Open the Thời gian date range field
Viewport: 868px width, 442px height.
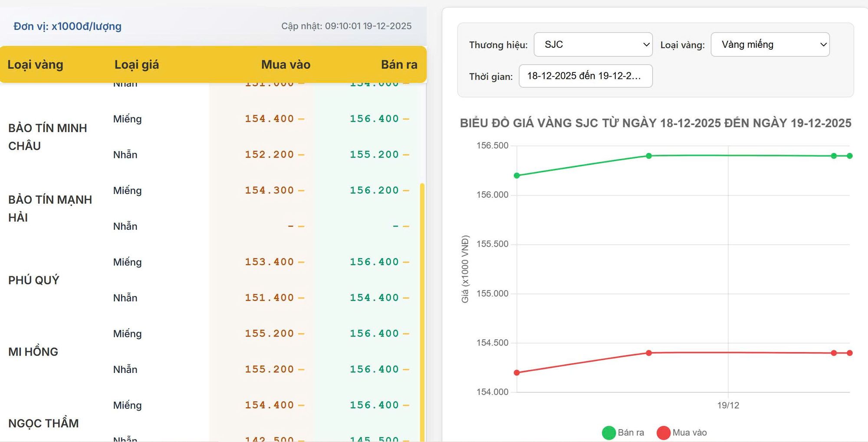(x=585, y=76)
